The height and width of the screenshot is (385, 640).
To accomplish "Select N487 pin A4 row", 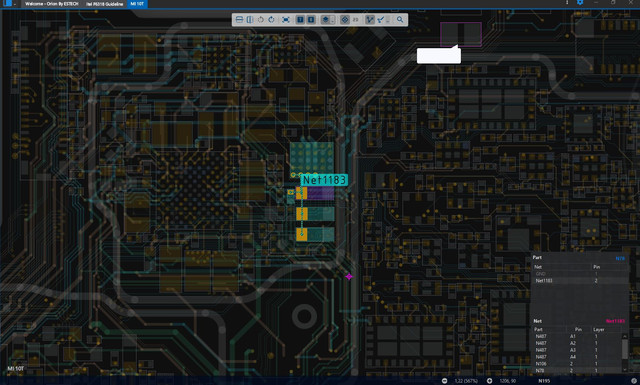I will pyautogui.click(x=577, y=357).
